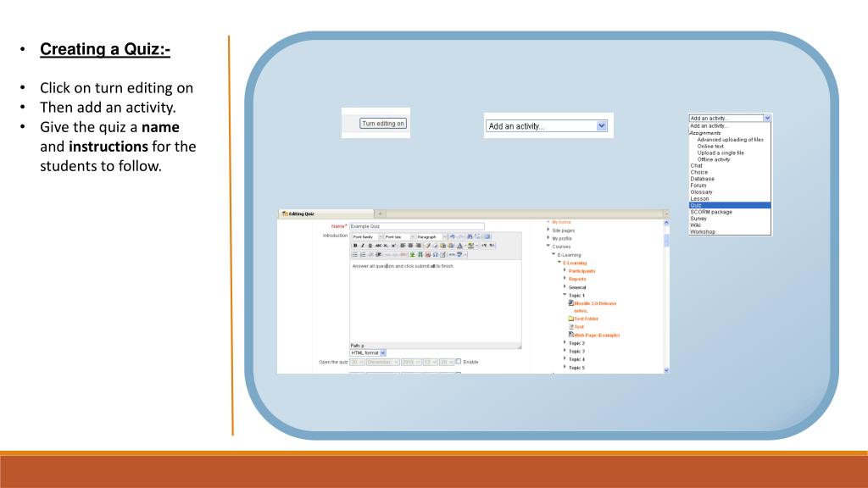Image resolution: width=868 pixels, height=488 pixels.
Task: Expand the Site pages tree node
Action: point(548,230)
